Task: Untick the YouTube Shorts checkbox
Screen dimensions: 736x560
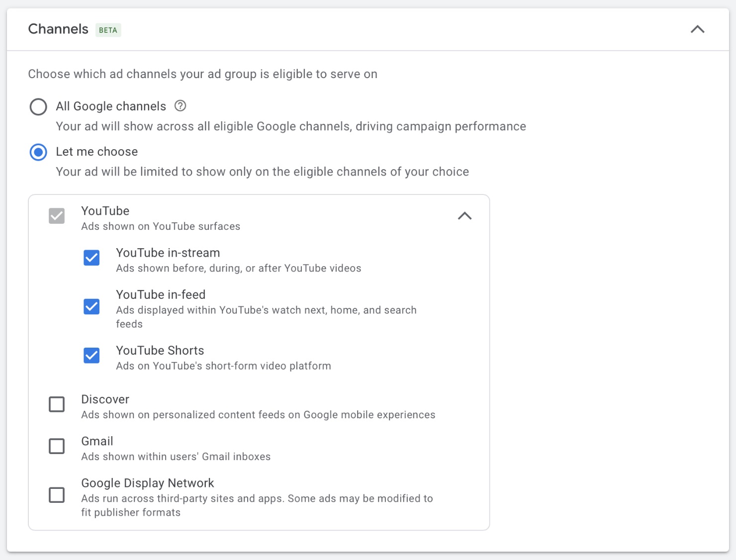Action: (92, 355)
